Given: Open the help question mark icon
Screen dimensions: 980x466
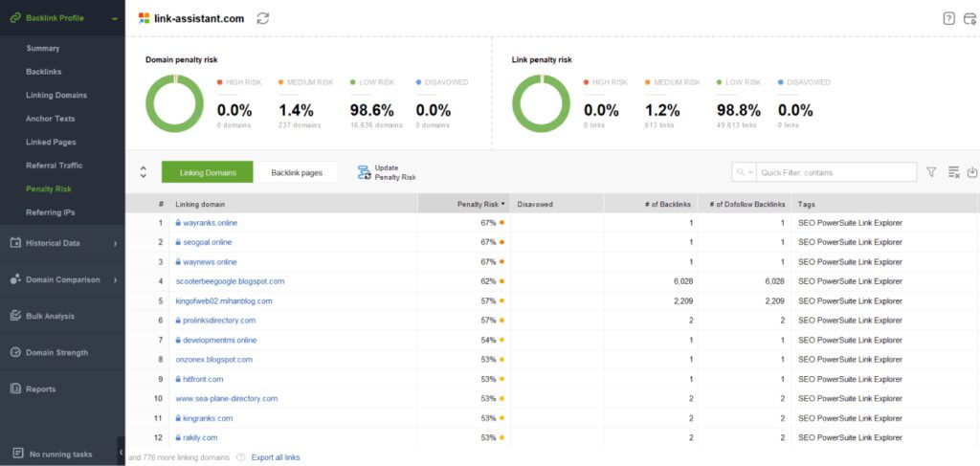Looking at the screenshot, I should click(x=948, y=18).
